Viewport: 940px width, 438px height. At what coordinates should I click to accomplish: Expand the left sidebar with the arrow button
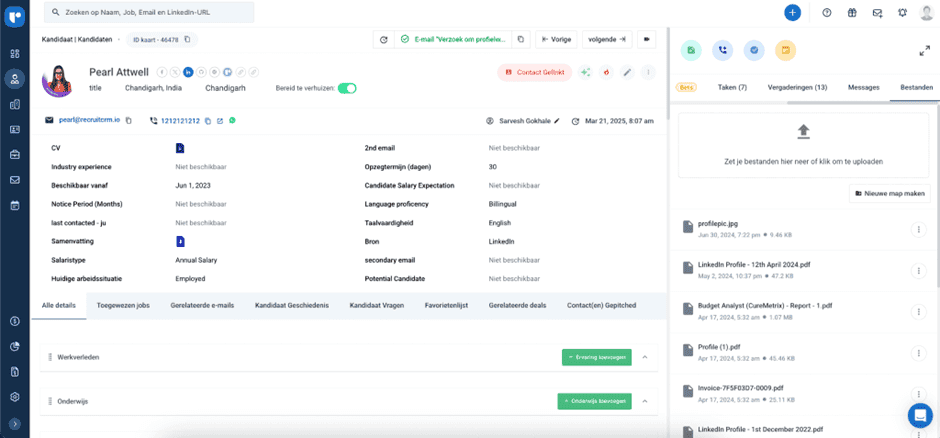click(x=15, y=424)
